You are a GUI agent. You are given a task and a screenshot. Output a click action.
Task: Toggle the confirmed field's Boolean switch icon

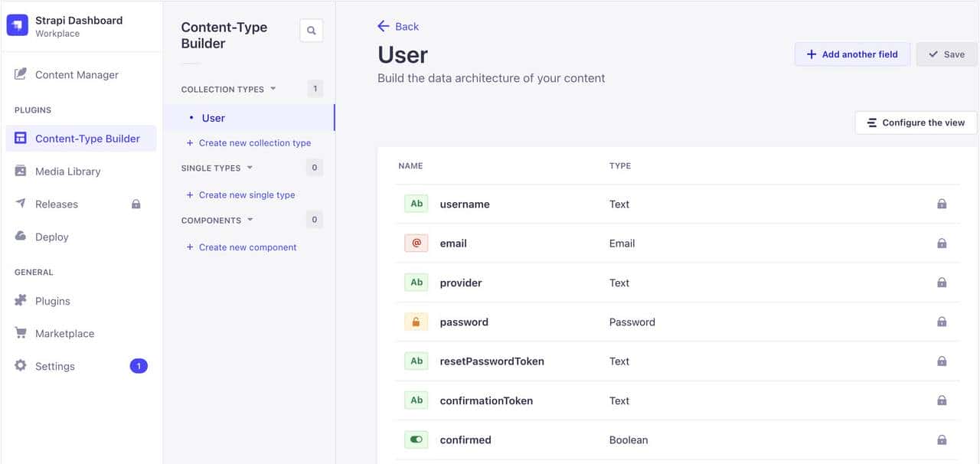[x=416, y=439]
